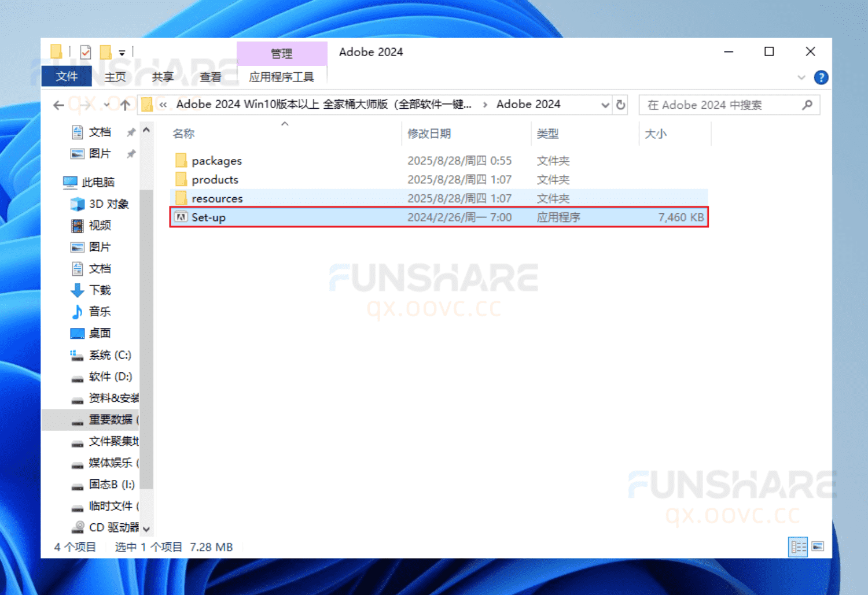The width and height of the screenshot is (868, 595).
Task: Click the New Folder quick access icon
Action: pos(106,51)
